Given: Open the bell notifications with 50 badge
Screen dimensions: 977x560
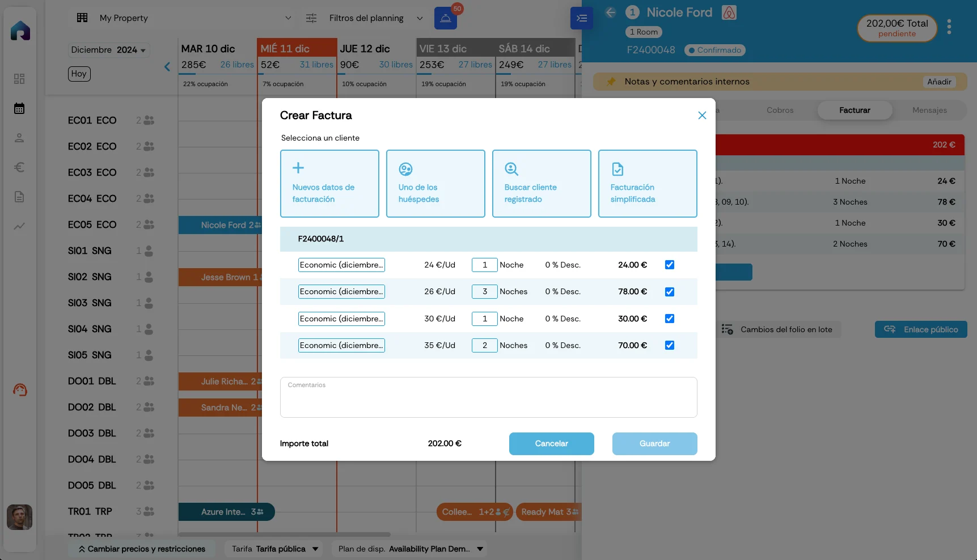Looking at the screenshot, I should click(446, 18).
